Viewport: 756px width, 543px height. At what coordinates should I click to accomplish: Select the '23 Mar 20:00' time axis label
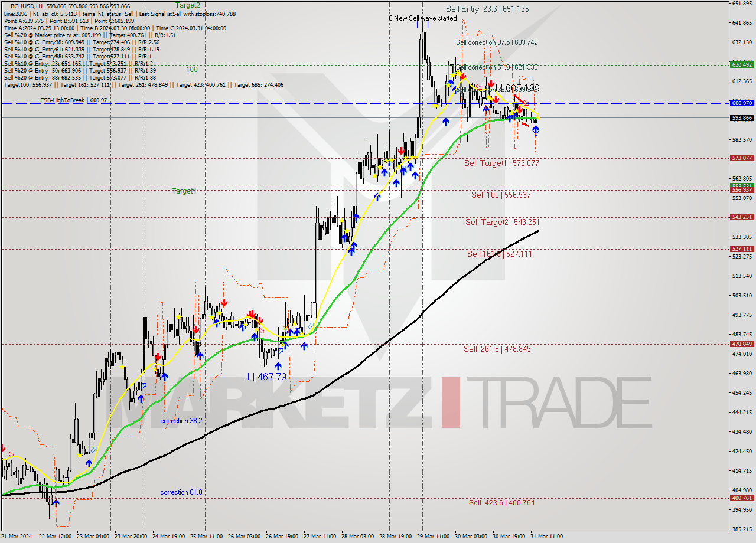131,537
